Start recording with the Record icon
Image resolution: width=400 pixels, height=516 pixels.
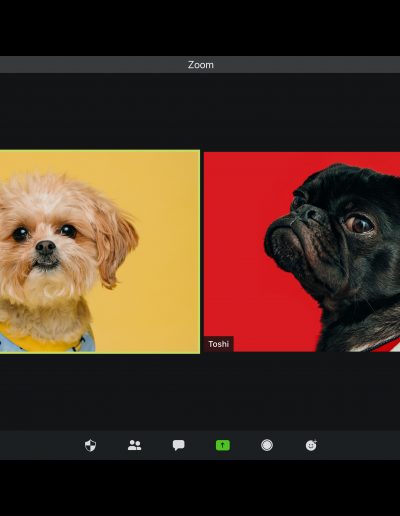click(x=267, y=445)
